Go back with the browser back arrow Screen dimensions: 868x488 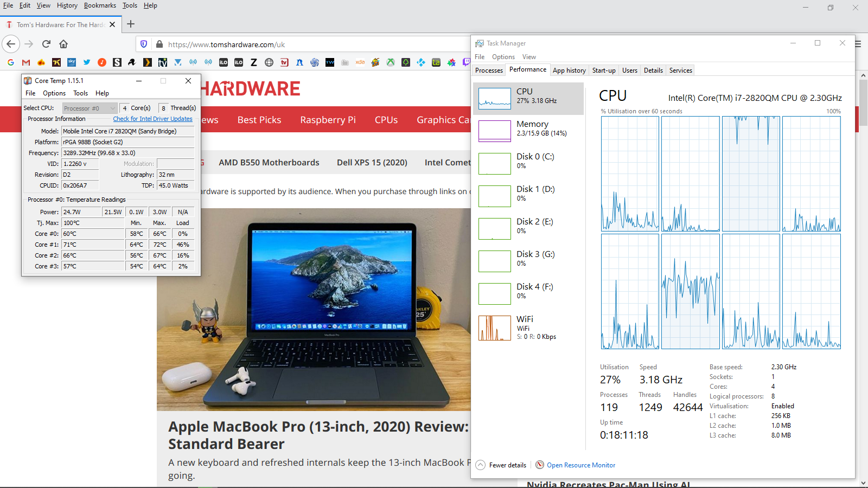pyautogui.click(x=11, y=44)
